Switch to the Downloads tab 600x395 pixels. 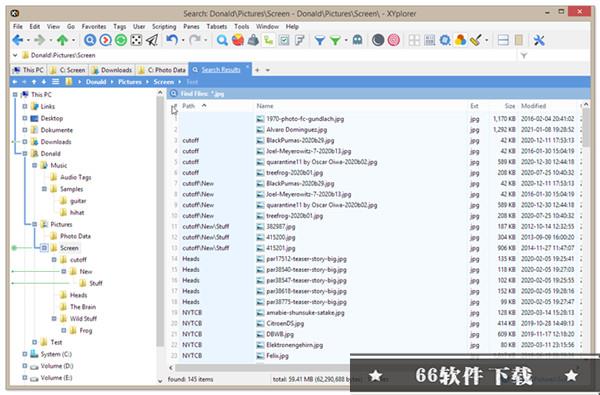pyautogui.click(x=112, y=70)
